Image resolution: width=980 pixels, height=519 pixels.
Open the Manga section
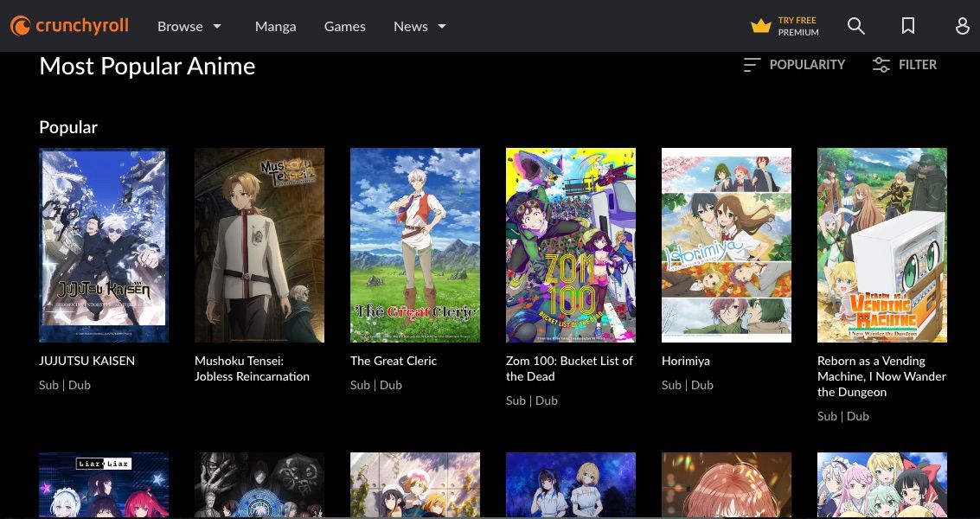(x=276, y=26)
